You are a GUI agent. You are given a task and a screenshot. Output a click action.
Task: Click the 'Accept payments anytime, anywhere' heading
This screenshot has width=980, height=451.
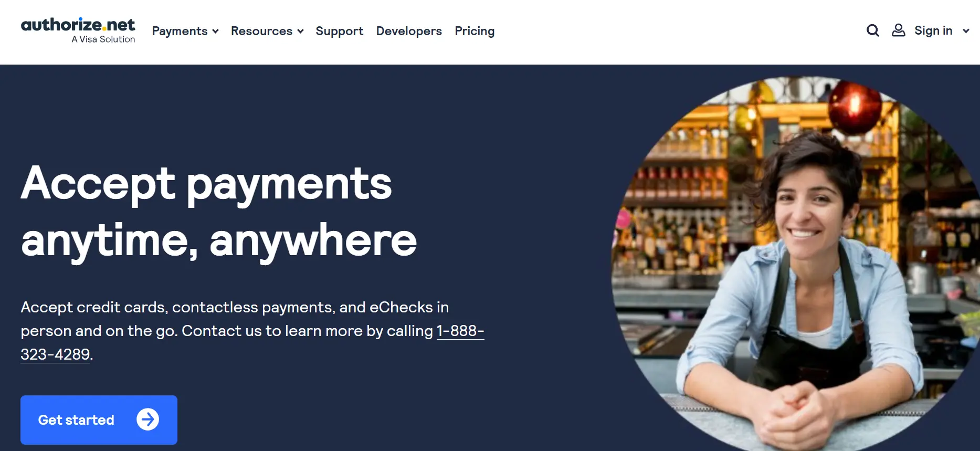coord(219,211)
